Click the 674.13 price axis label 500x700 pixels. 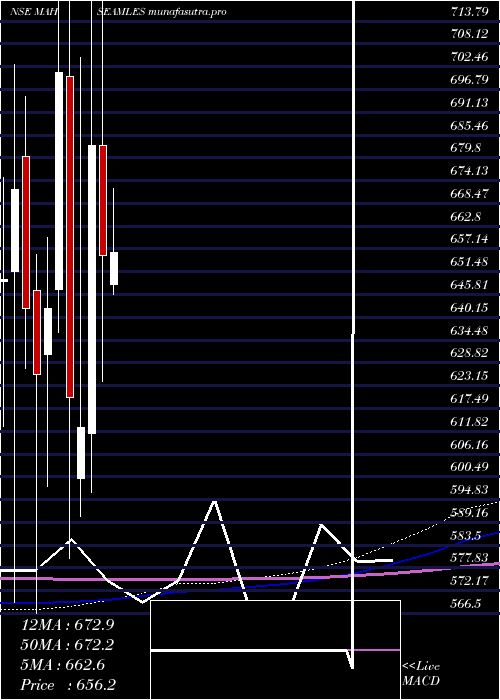click(470, 171)
